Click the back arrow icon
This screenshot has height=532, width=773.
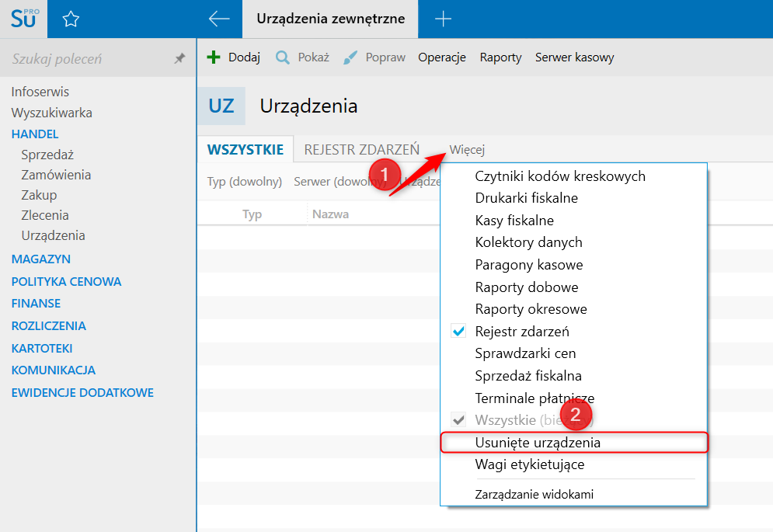point(219,19)
